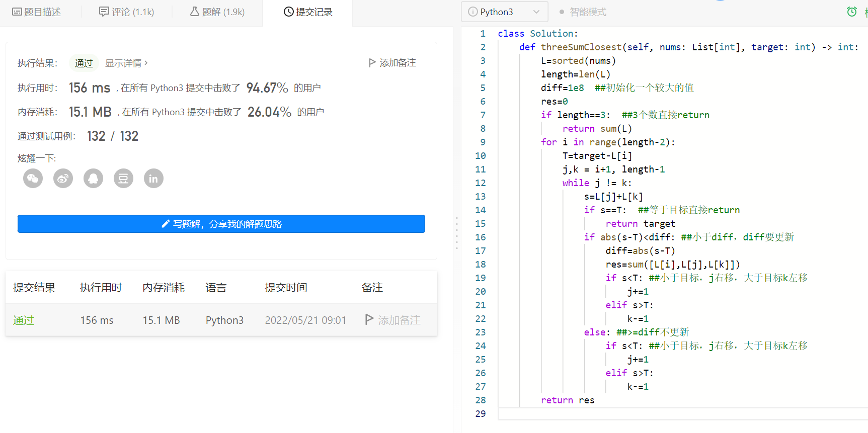Click the 内存消耗 column header
The width and height of the screenshot is (868, 433).
pos(164,288)
